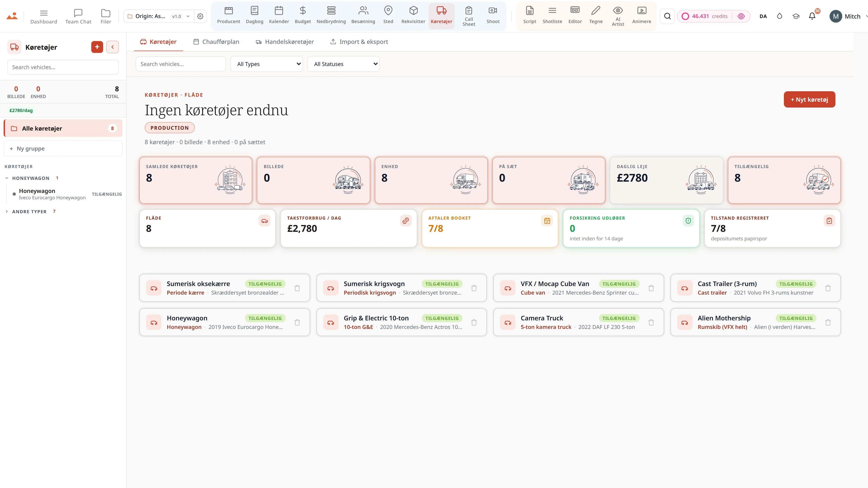Open the Call Sheet module
Screen dimensions: 868x488
(x=468, y=16)
